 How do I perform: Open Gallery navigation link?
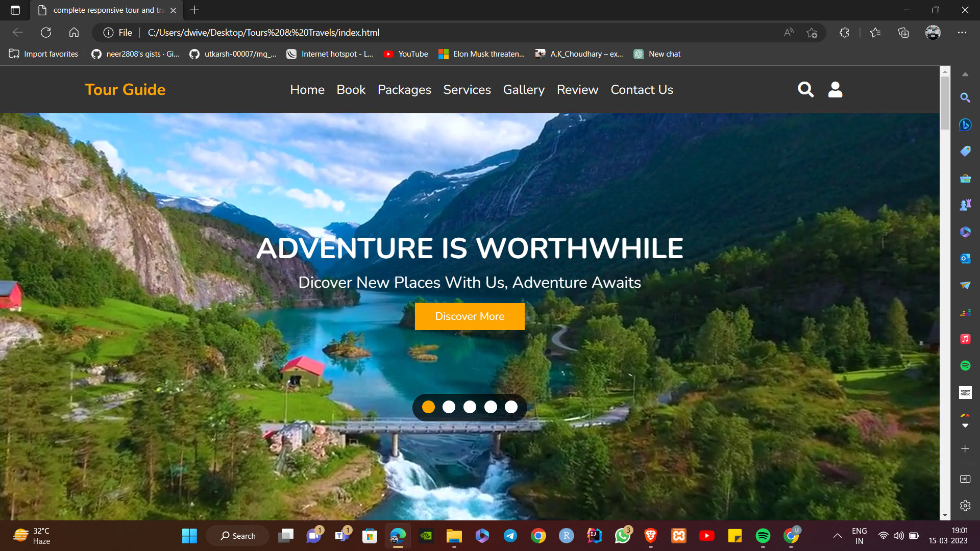[524, 90]
